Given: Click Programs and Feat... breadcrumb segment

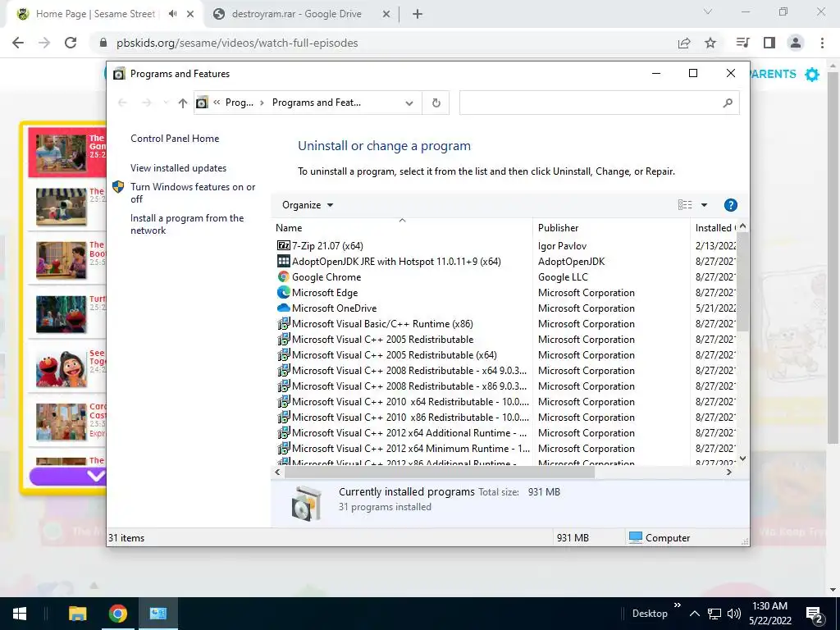Looking at the screenshot, I should [316, 103].
